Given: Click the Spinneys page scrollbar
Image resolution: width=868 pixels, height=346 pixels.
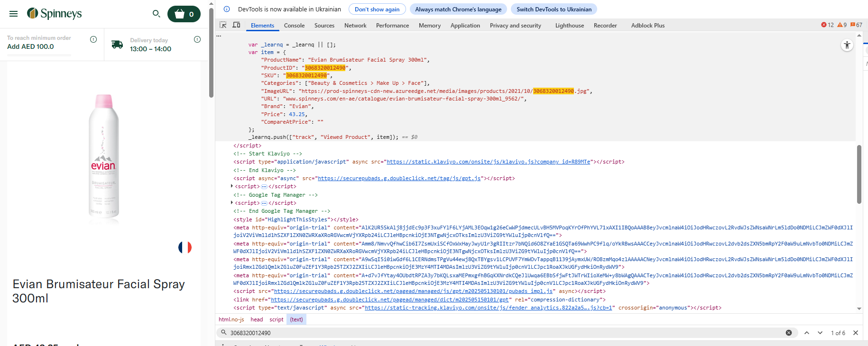Looking at the screenshot, I should click(211, 52).
